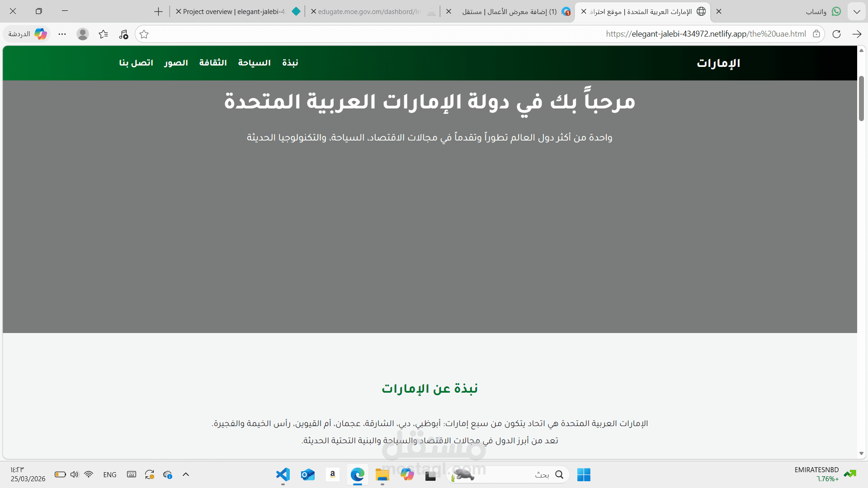
Task: Open Visual Studio Code from taskbar
Action: point(283,474)
